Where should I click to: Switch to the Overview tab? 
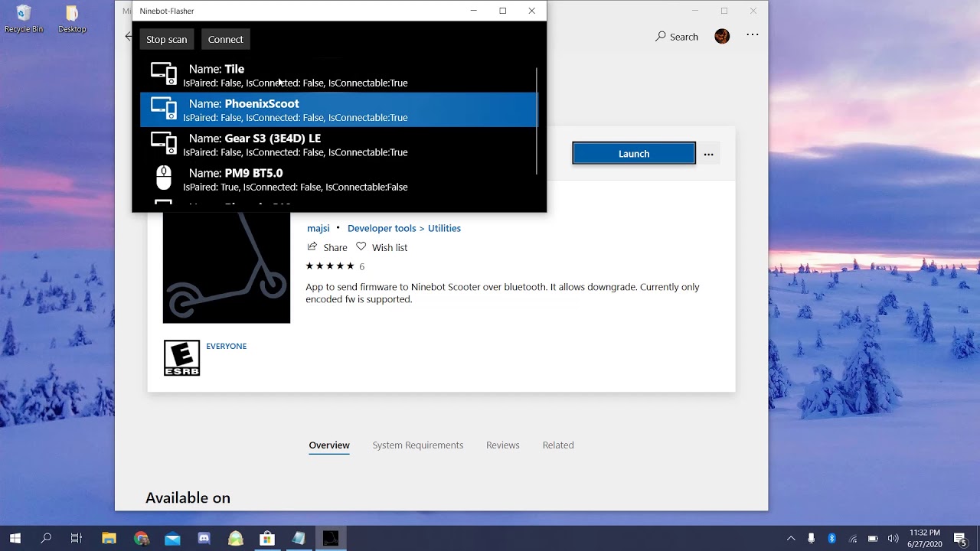pyautogui.click(x=329, y=445)
